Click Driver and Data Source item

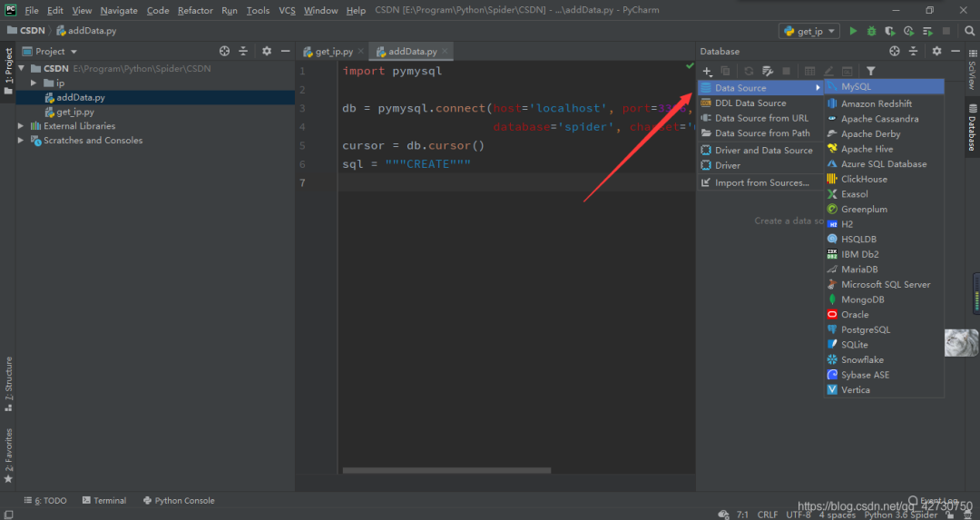(x=760, y=151)
